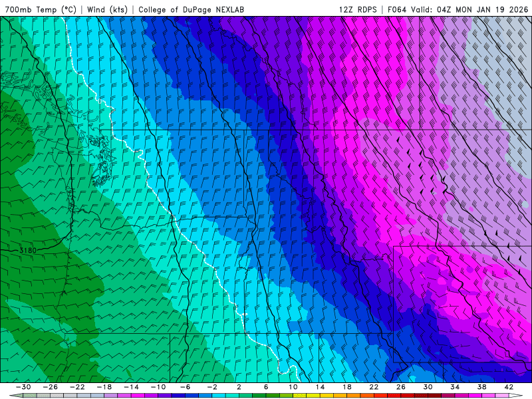Click the bright magenta segment below -14
The height and width of the screenshot is (399, 532).
[x=138, y=396]
